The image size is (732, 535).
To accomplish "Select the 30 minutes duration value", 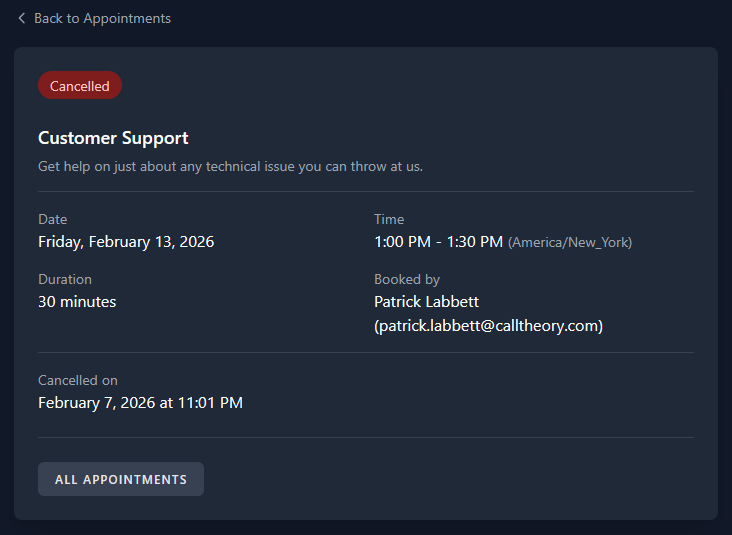I will [x=77, y=301].
